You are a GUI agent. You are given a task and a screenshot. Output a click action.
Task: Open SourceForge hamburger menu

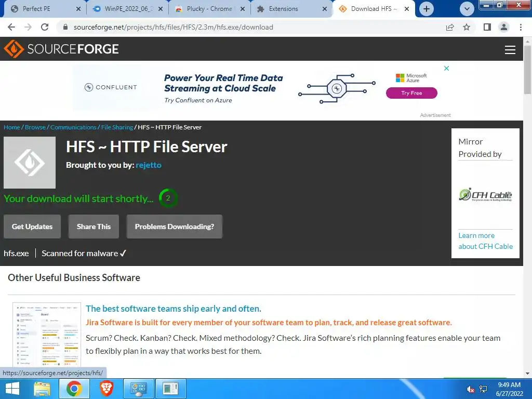pos(510,49)
